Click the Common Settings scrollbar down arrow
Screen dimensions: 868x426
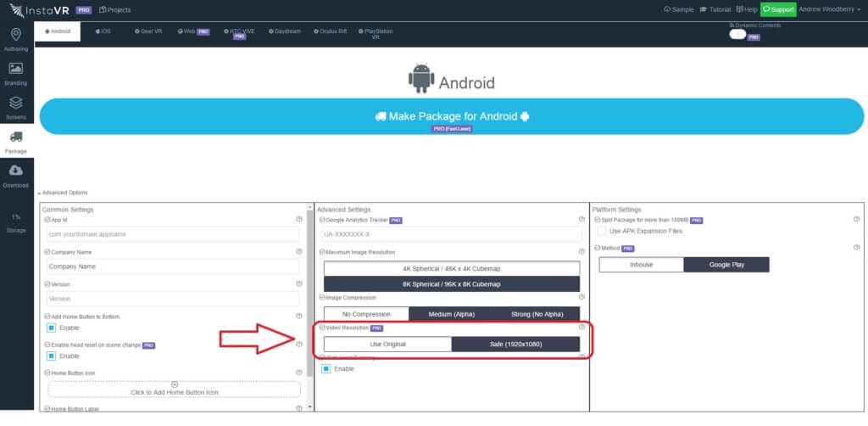309,407
